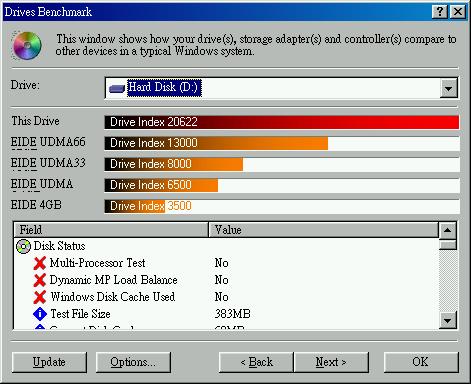Image resolution: width=471 pixels, height=384 pixels.
Task: Click red X beside Windows Disk Cache Used
Action: click(40, 297)
